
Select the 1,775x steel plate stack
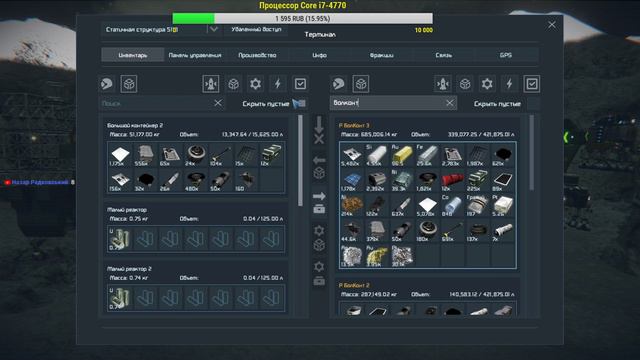click(120, 155)
